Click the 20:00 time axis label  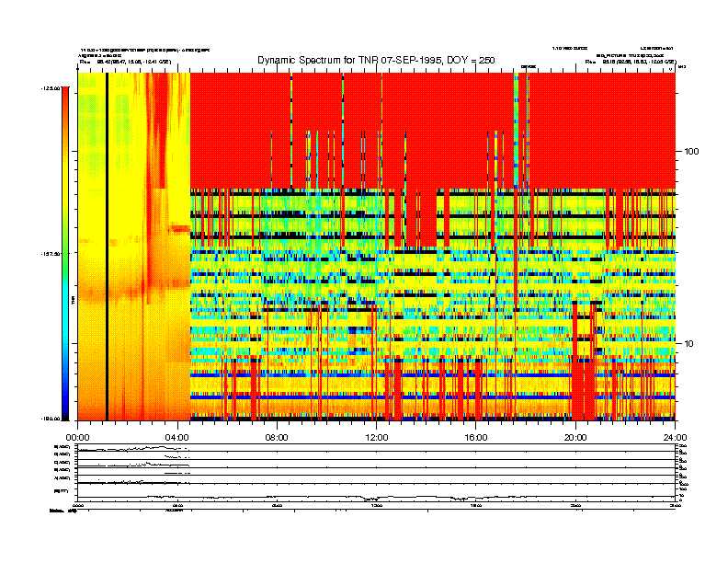pos(575,437)
